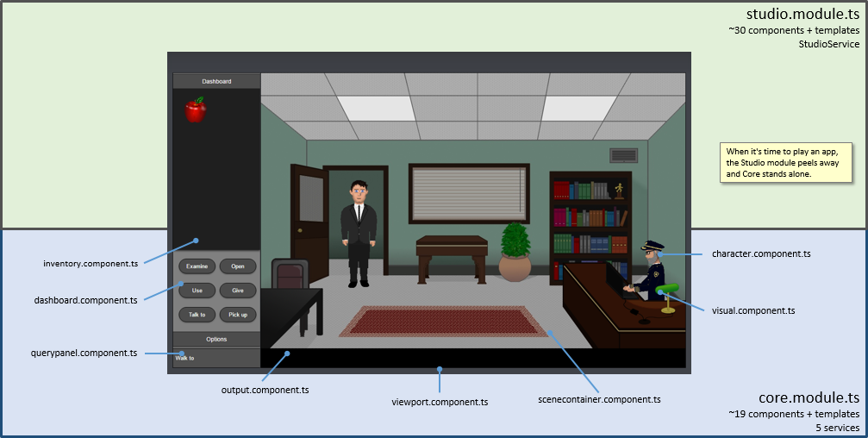This screenshot has width=868, height=438.
Task: Choose the Use verb button
Action: [x=197, y=291]
